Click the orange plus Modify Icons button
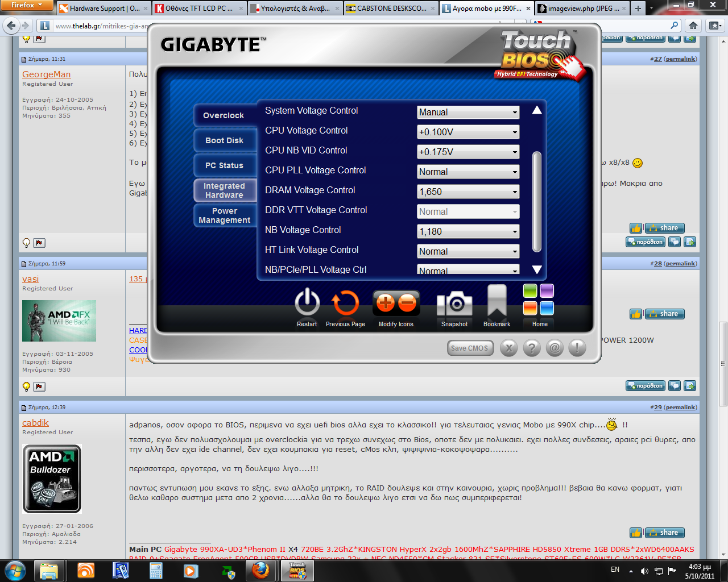728x582 pixels. (x=386, y=303)
